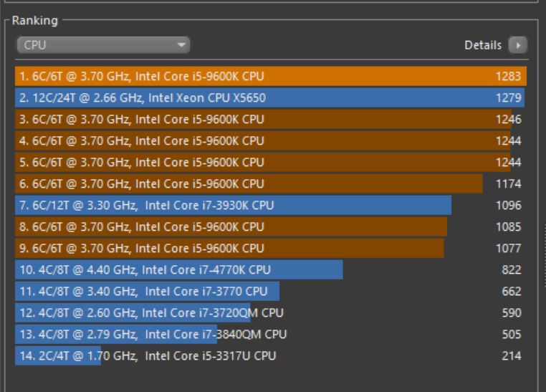Select the Core i7-3770 entry
The image size is (546, 392).
pyautogui.click(x=271, y=292)
